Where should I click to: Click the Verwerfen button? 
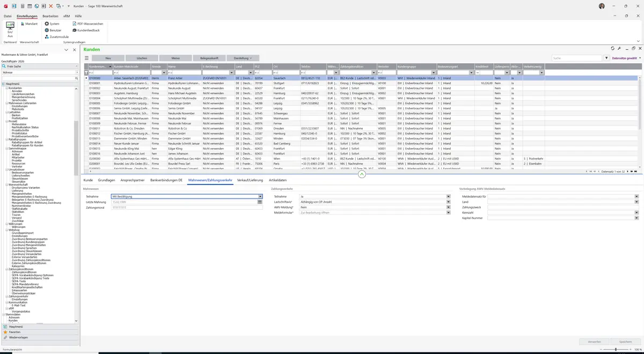[x=594, y=342]
